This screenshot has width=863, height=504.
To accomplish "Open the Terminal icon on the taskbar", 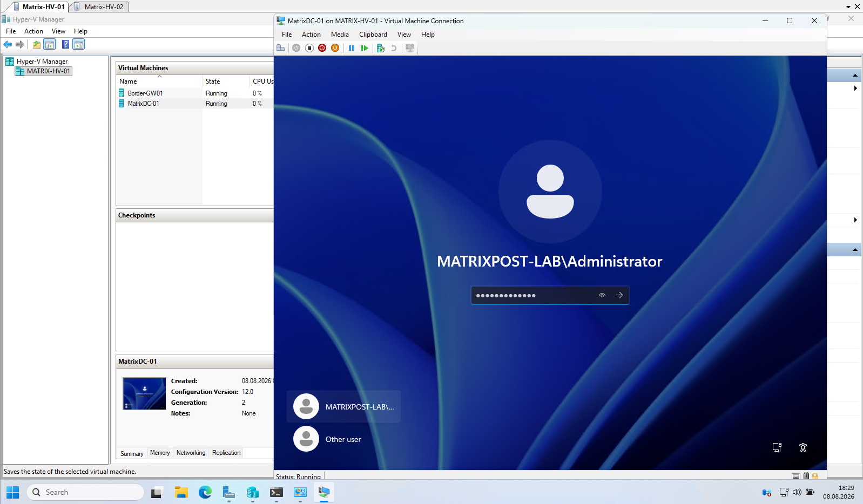I will click(x=277, y=492).
